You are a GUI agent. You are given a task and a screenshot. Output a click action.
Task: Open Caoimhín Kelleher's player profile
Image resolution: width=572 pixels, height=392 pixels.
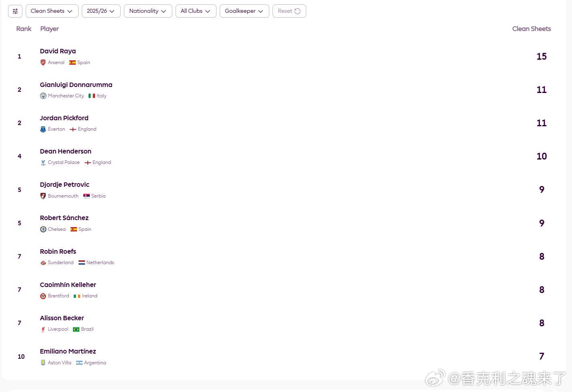pyautogui.click(x=68, y=285)
